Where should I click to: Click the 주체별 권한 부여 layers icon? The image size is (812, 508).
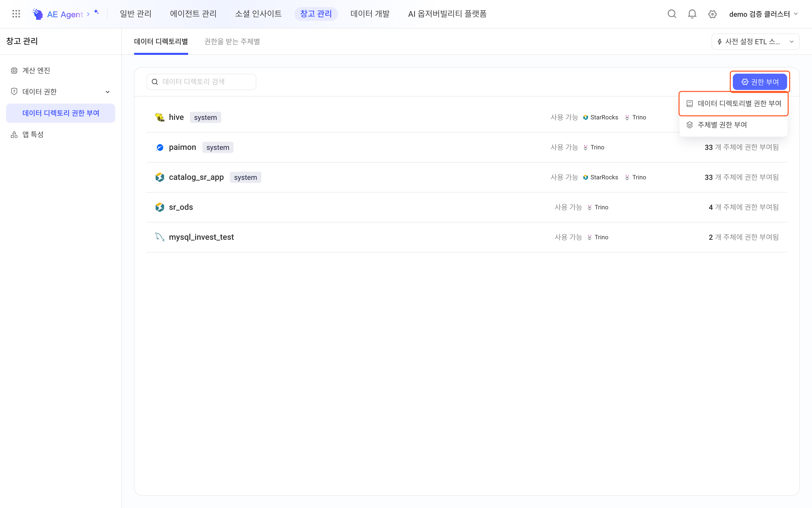(x=689, y=125)
